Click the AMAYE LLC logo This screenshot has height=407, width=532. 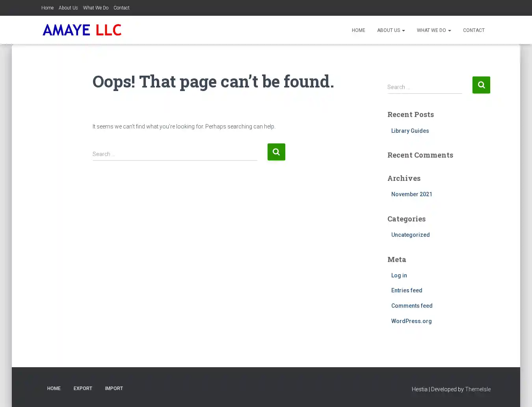click(82, 30)
